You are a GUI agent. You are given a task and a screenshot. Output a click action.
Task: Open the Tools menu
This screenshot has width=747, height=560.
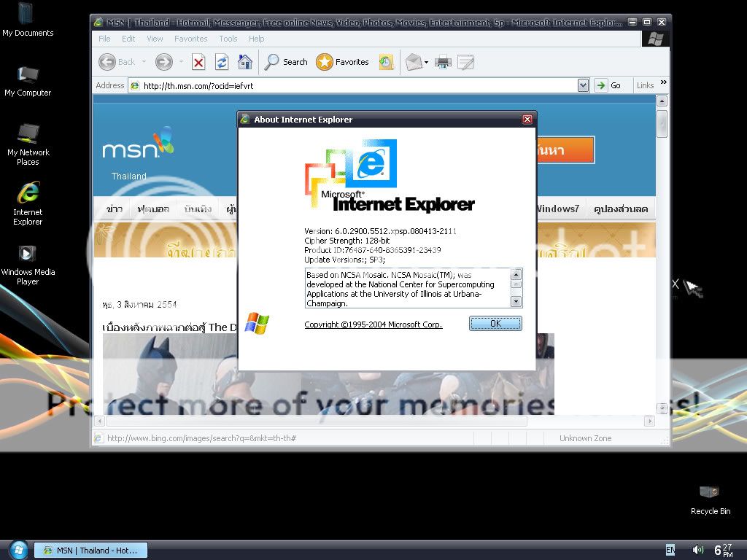228,39
